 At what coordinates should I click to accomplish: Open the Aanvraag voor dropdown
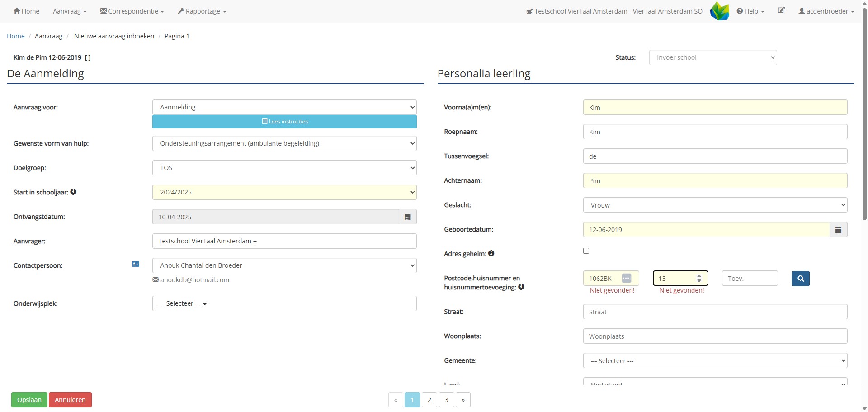[x=284, y=107]
